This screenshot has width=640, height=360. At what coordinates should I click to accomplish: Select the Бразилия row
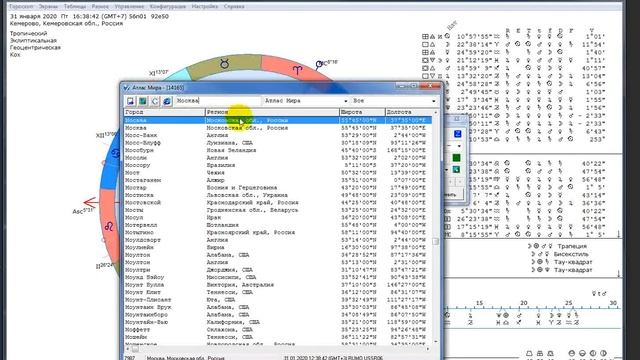click(x=278, y=165)
